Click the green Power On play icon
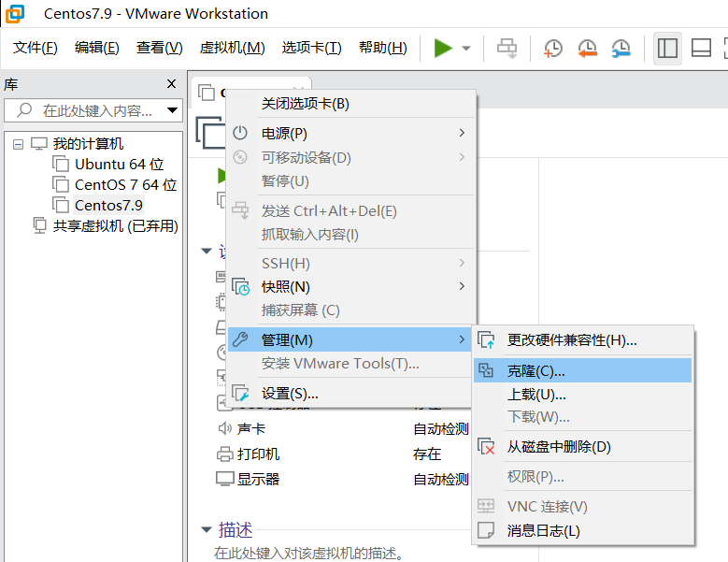The image size is (728, 562). [443, 48]
